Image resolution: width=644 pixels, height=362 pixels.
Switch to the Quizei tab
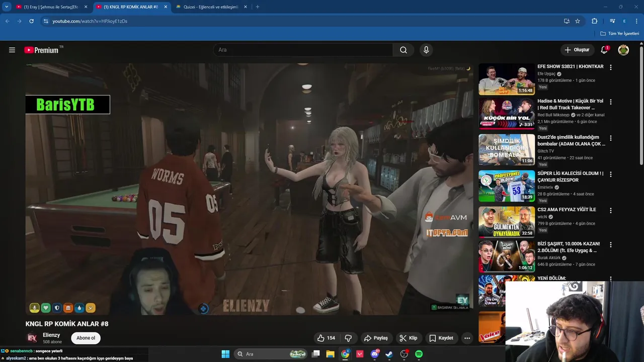click(x=211, y=7)
